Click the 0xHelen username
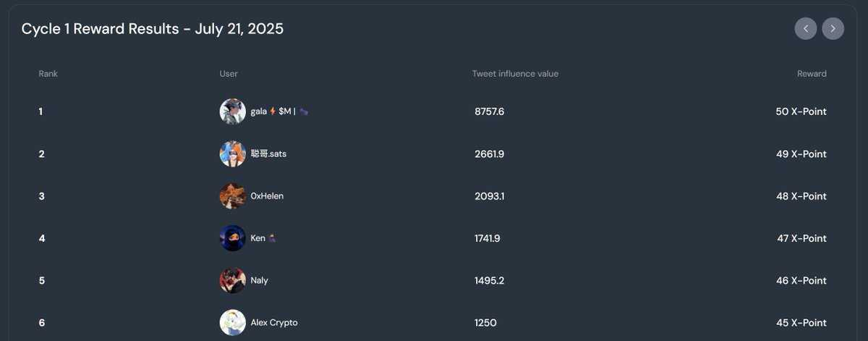Viewport: 868px width, 341px height. 267,196
